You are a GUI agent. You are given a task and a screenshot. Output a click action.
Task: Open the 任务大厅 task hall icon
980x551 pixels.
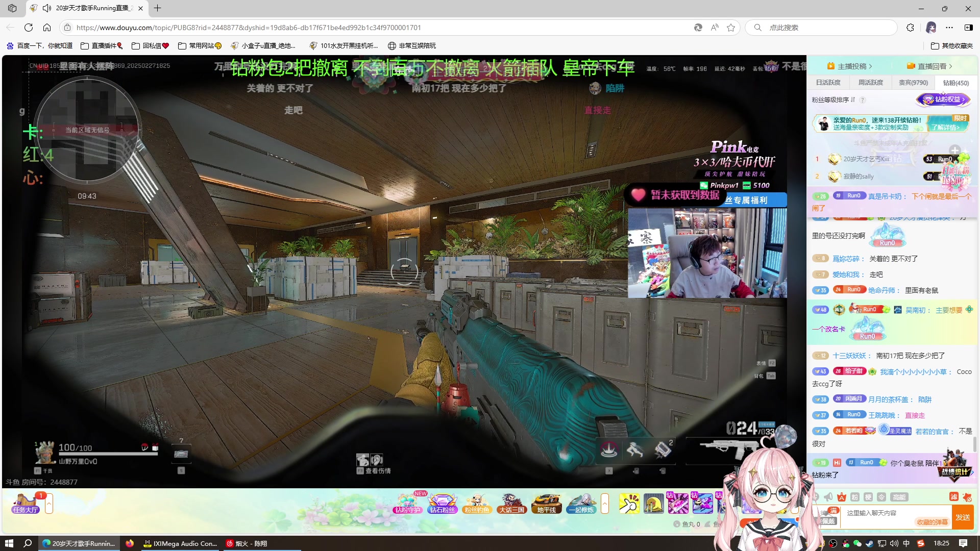pos(26,503)
